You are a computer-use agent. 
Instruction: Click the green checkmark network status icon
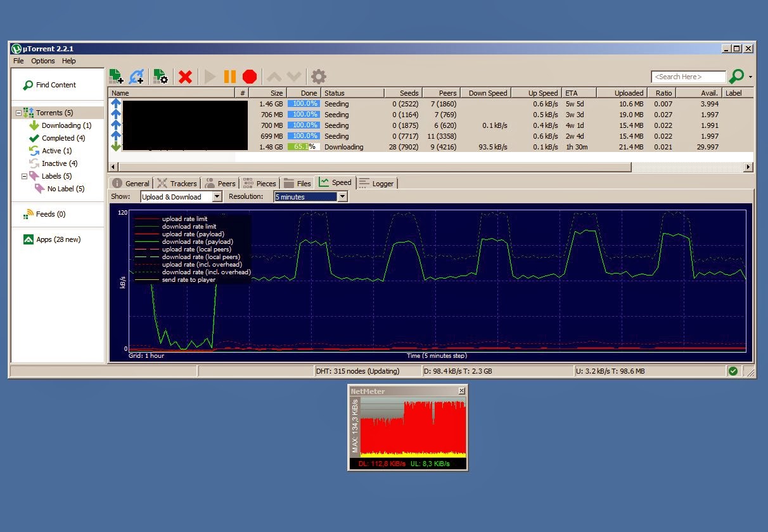(x=733, y=371)
